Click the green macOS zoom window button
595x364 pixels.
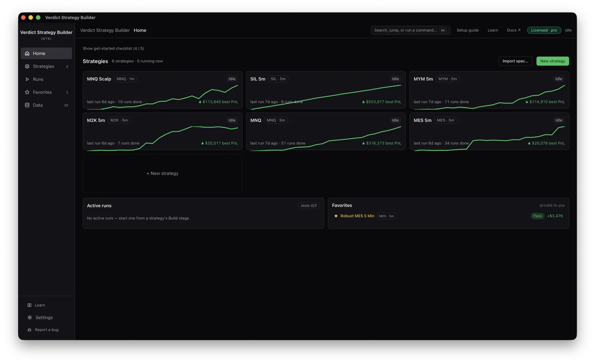[38, 17]
